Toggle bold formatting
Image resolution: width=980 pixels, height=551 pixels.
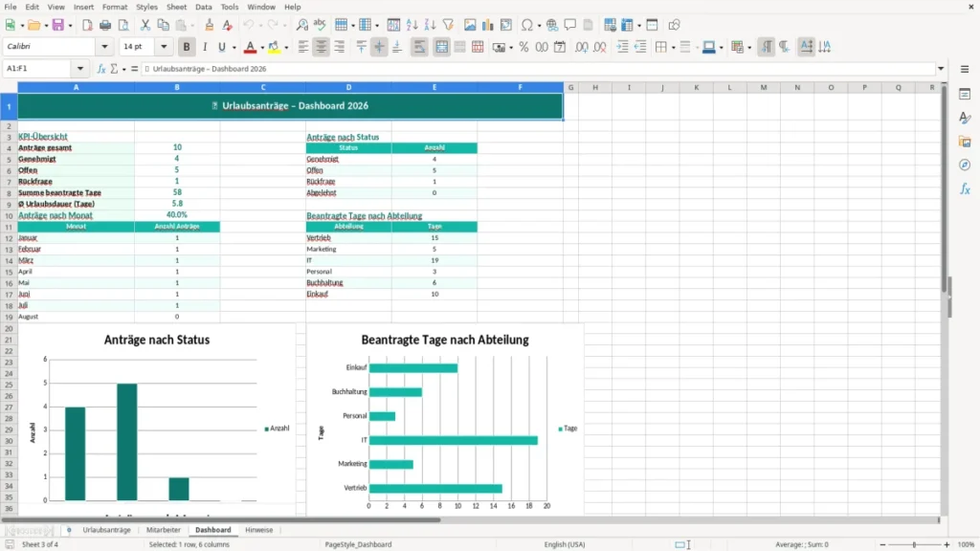[x=187, y=47]
